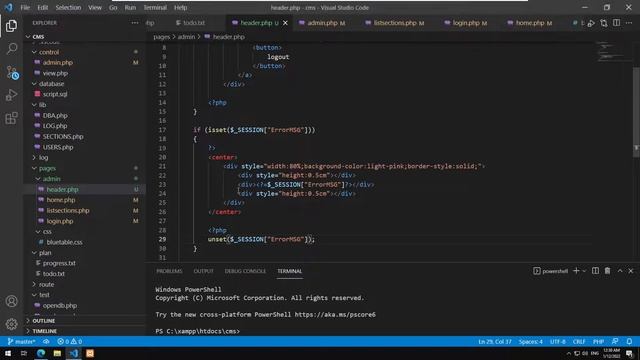Open editor more actions ellipsis

tap(629, 23)
